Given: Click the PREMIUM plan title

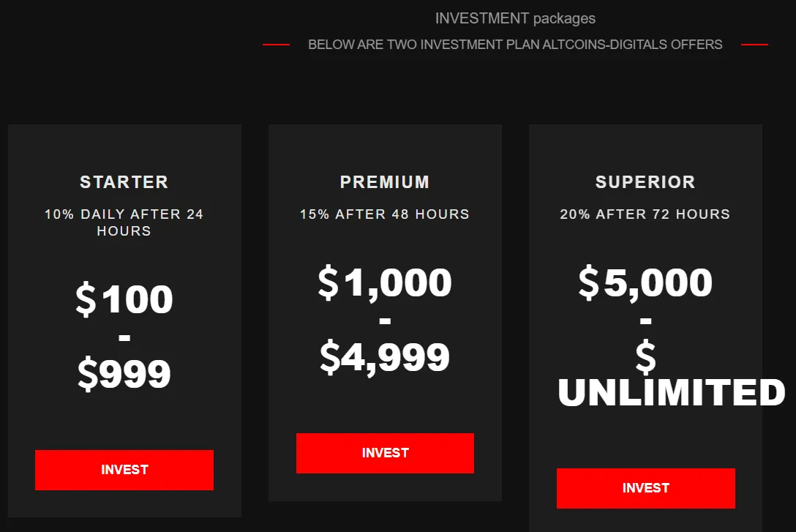Looking at the screenshot, I should (x=385, y=182).
